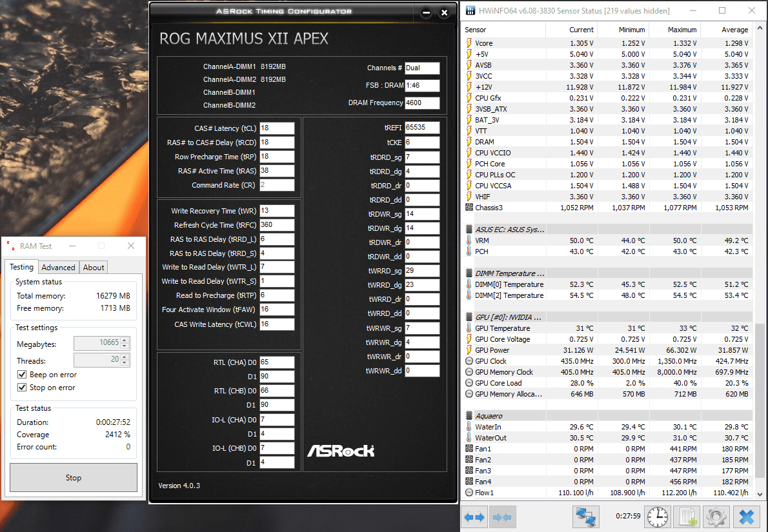Click tREFI value field
This screenshot has width=768, height=532.
422,128
